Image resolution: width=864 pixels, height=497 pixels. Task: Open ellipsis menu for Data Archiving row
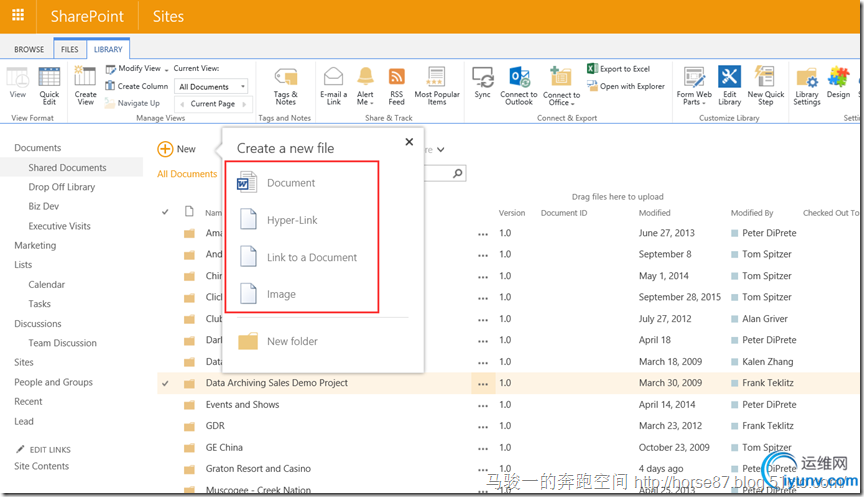(x=484, y=383)
